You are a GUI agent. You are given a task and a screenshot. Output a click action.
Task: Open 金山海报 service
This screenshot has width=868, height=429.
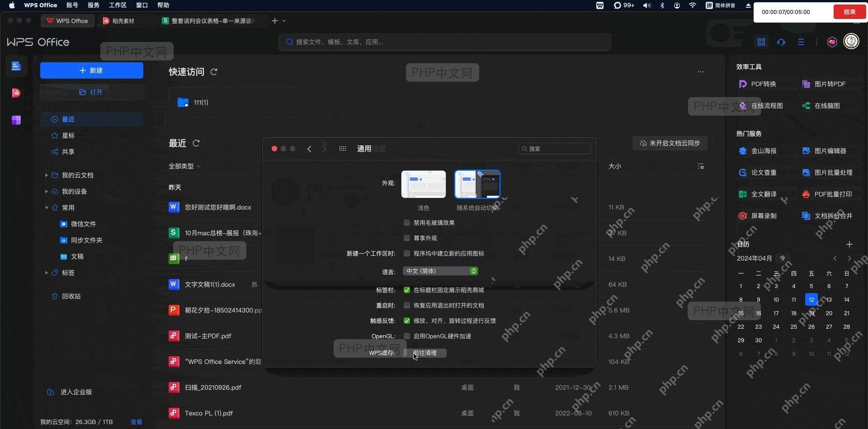[x=758, y=151]
